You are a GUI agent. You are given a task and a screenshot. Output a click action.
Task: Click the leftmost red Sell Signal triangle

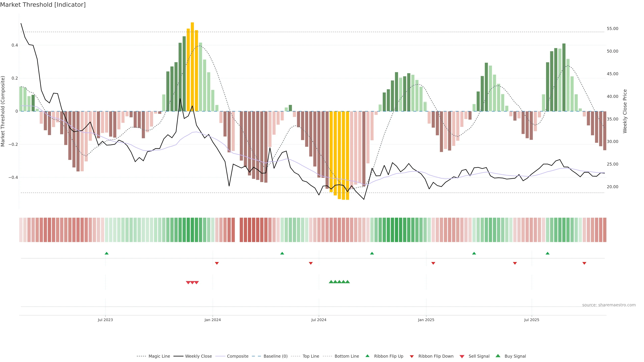tap(188, 283)
